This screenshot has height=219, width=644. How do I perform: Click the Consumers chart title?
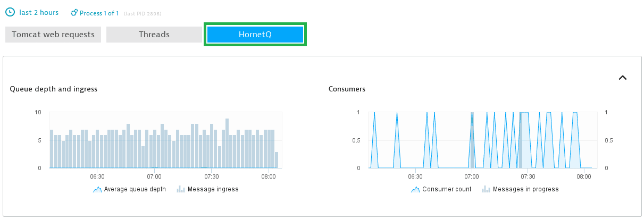coord(347,89)
